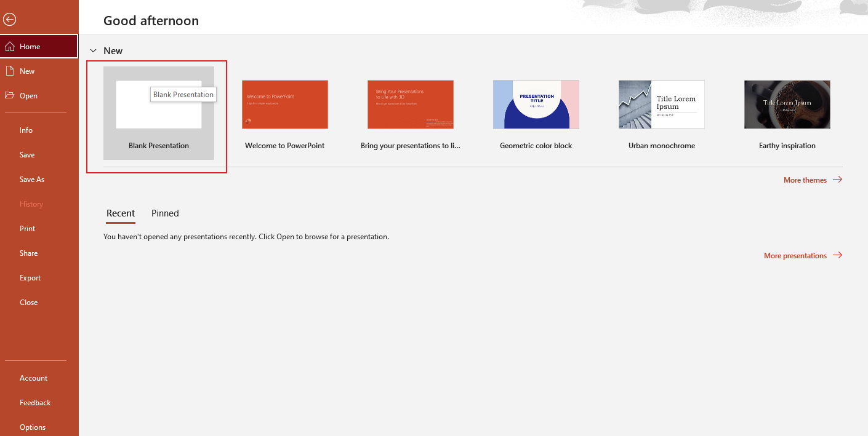Choose the Geometric color block theme thumbnail
The image size is (868, 436).
536,105
